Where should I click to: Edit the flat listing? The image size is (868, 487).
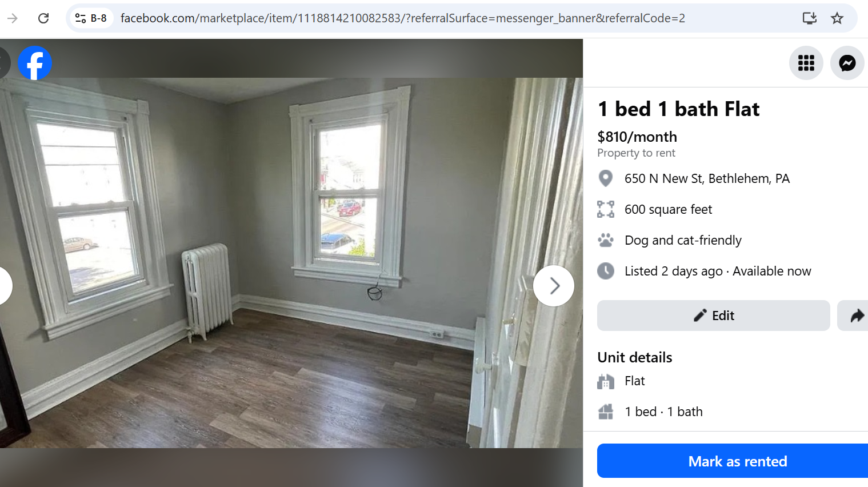(713, 316)
